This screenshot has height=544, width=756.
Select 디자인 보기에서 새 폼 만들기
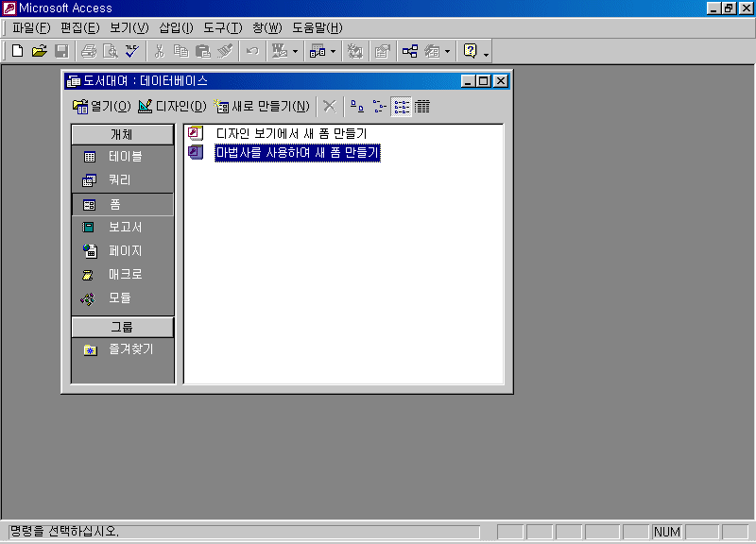pos(291,133)
